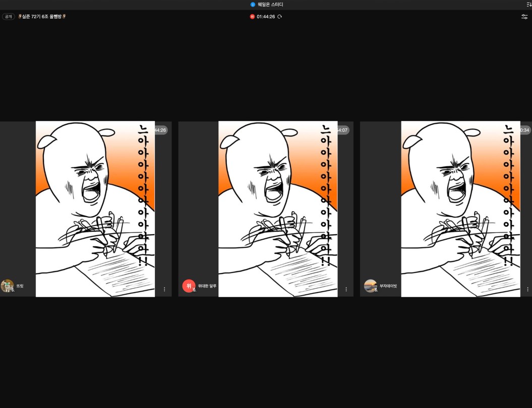This screenshot has height=408, width=532.
Task: Click the study time badge on 위대한 달루's tile
Action: pos(343,130)
